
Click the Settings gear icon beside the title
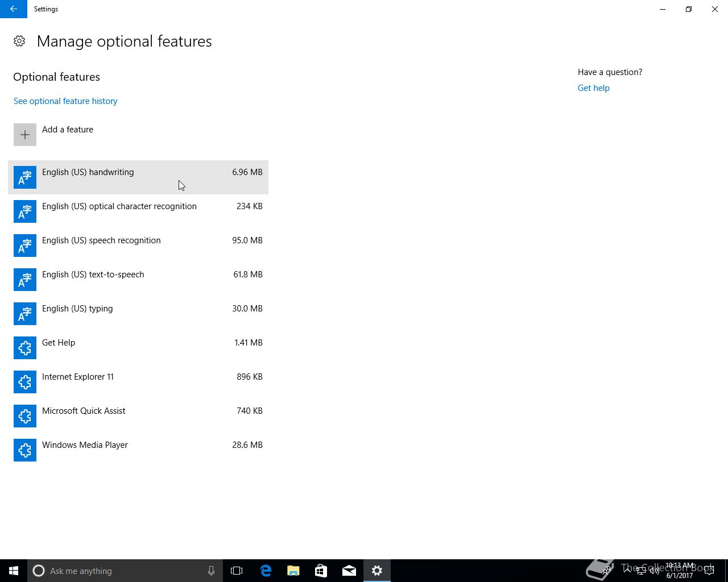[19, 41]
